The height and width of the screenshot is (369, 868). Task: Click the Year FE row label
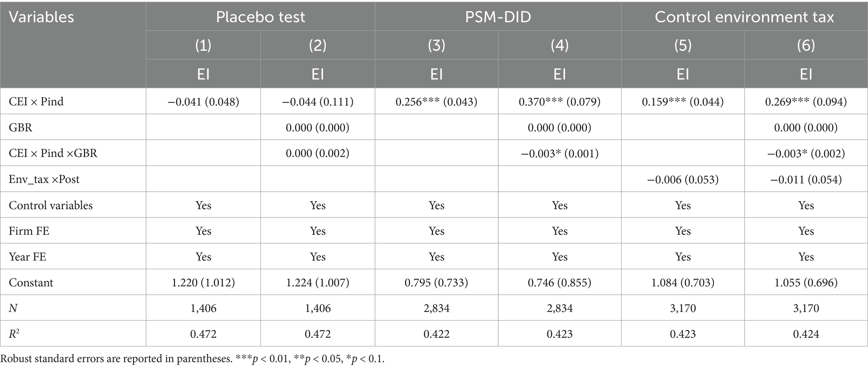[x=27, y=257]
